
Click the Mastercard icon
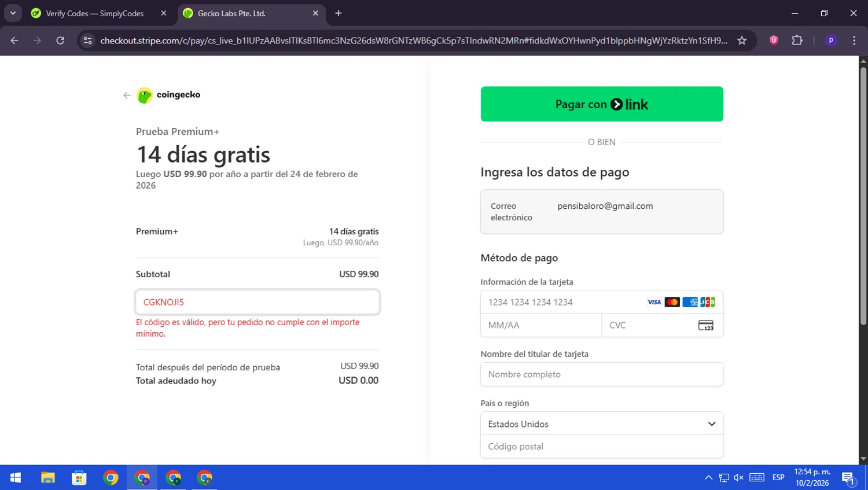coord(672,302)
